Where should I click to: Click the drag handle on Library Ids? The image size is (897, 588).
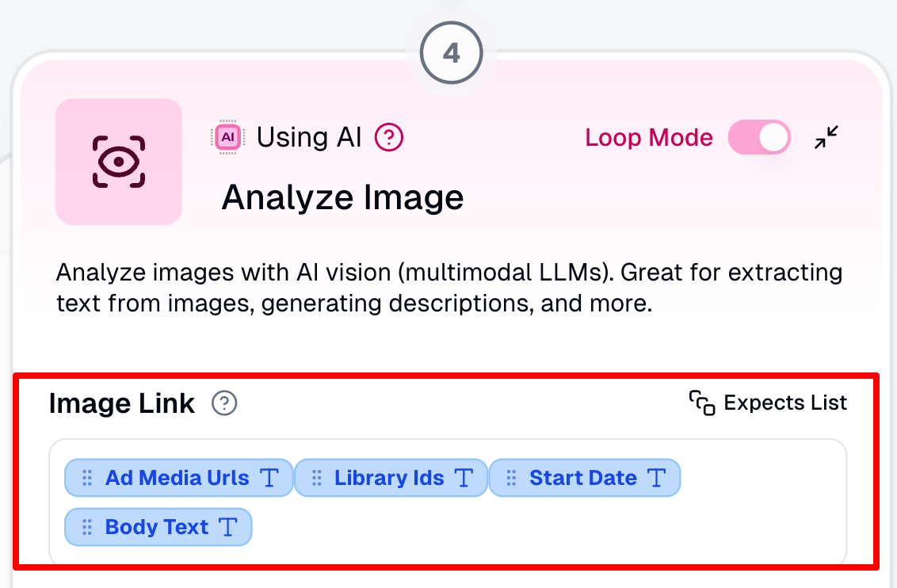click(316, 478)
